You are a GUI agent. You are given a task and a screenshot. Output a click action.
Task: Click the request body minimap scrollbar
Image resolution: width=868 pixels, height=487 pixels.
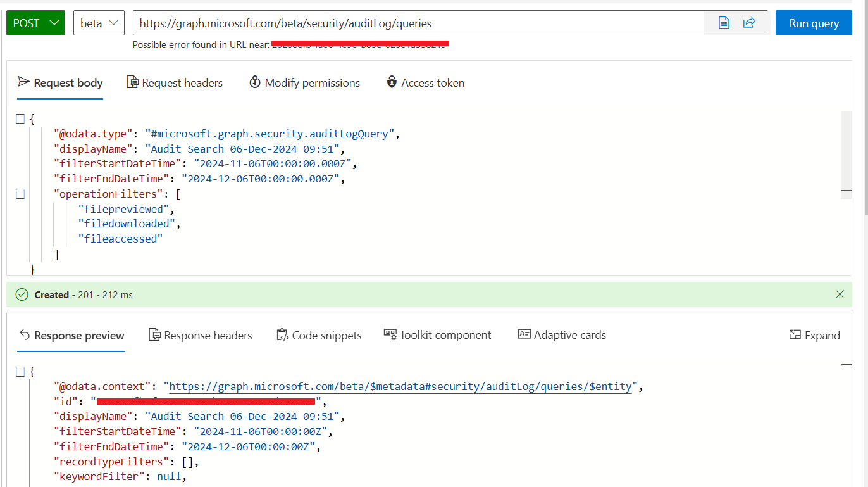point(846,155)
